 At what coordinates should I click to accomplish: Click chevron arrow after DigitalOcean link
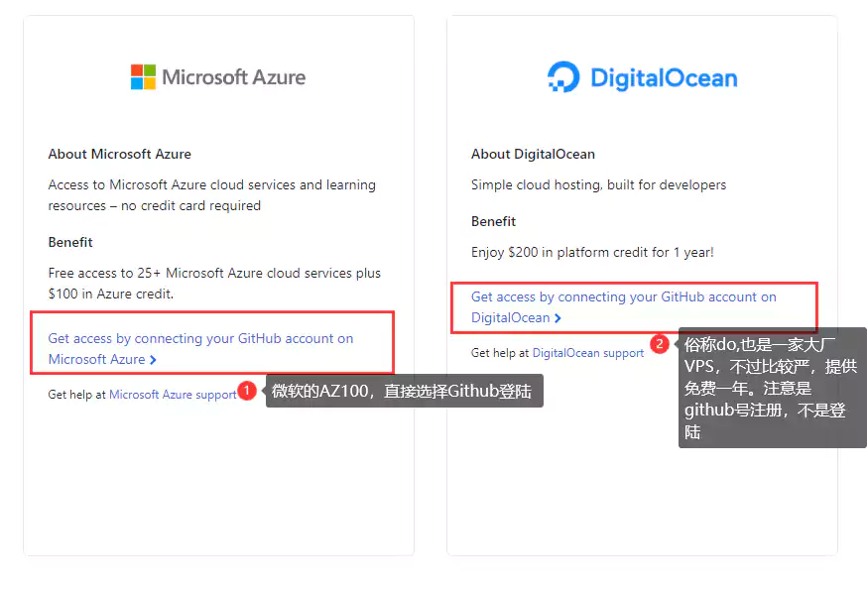pos(558,318)
